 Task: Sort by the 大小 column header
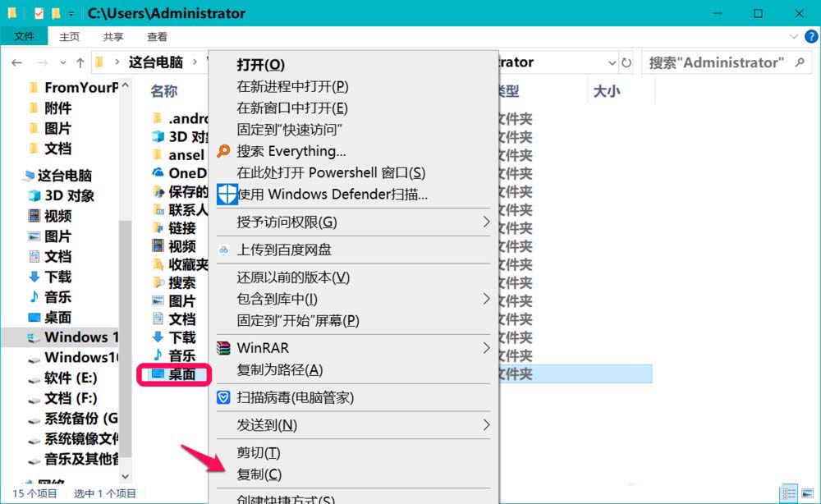(x=606, y=91)
